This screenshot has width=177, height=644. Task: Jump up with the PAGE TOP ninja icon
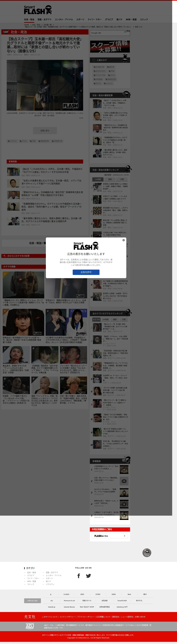point(147,553)
